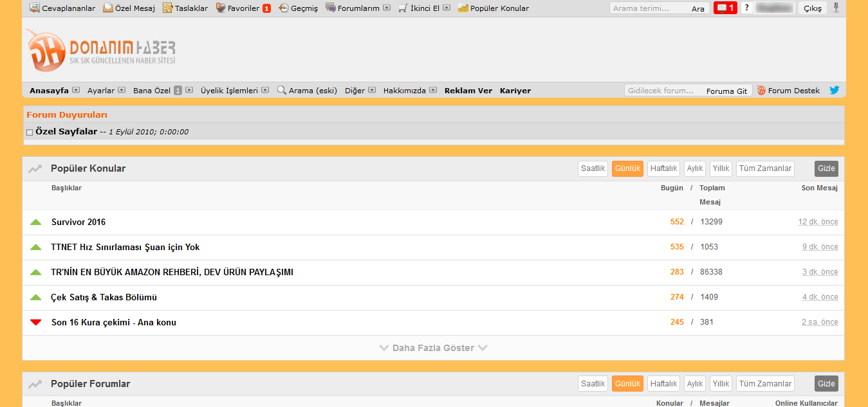Click today's count 552 for Survivor 2016

click(x=677, y=222)
